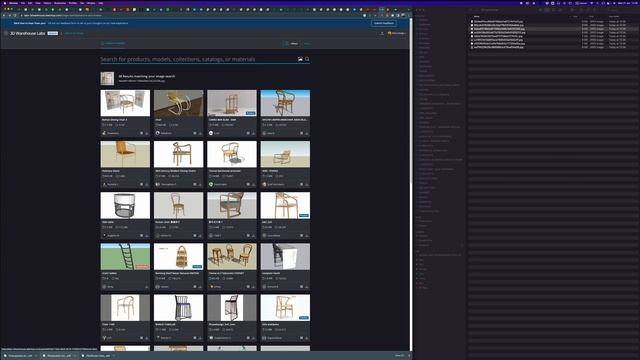Open the black chair beside the white box thumbnail
This screenshot has height=360, width=640.
(285, 257)
